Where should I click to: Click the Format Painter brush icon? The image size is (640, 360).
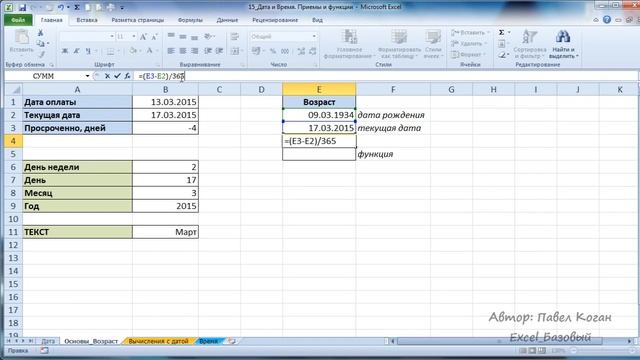click(x=41, y=53)
